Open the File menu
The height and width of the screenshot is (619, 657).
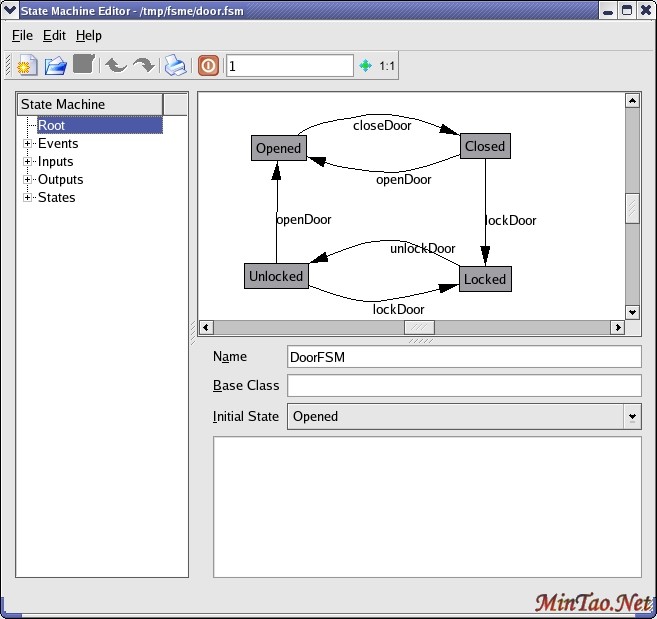(22, 35)
